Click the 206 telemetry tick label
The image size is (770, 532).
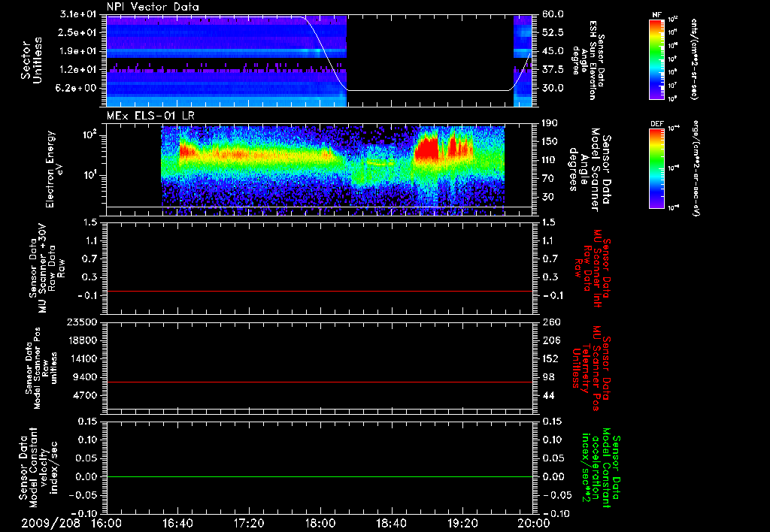(x=550, y=340)
